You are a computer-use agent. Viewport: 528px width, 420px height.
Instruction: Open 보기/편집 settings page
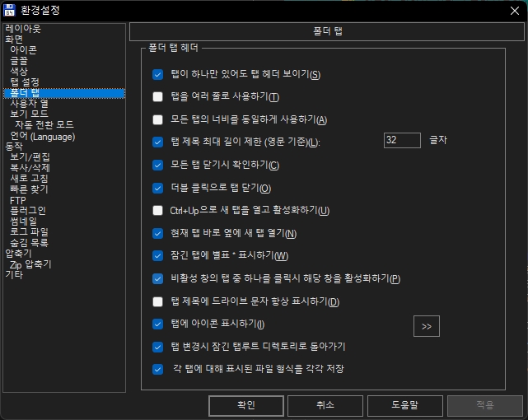coord(30,157)
